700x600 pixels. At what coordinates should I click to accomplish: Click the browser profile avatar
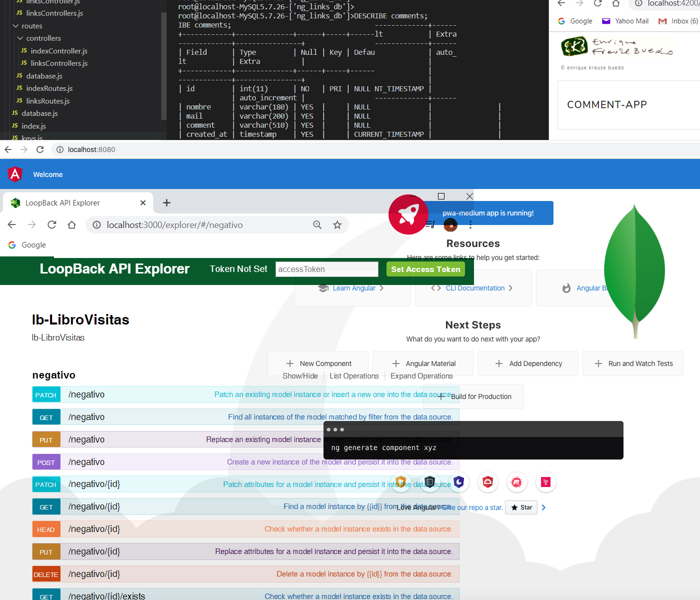pos(450,225)
